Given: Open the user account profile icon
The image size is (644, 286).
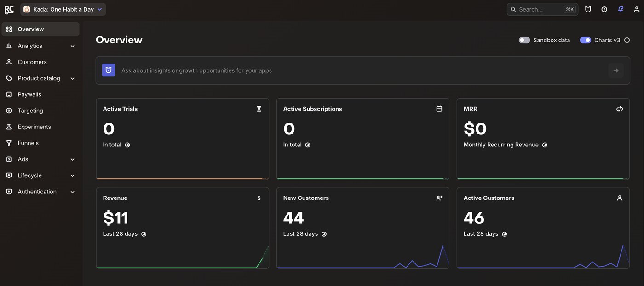Looking at the screenshot, I should coord(637,9).
